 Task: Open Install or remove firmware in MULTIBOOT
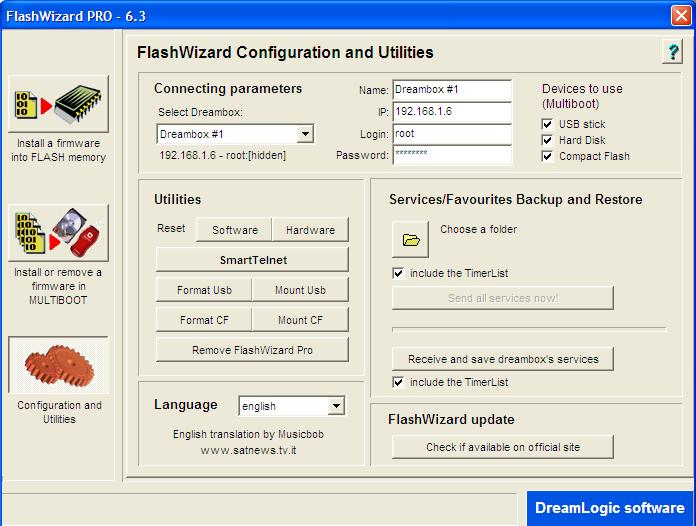[58, 233]
